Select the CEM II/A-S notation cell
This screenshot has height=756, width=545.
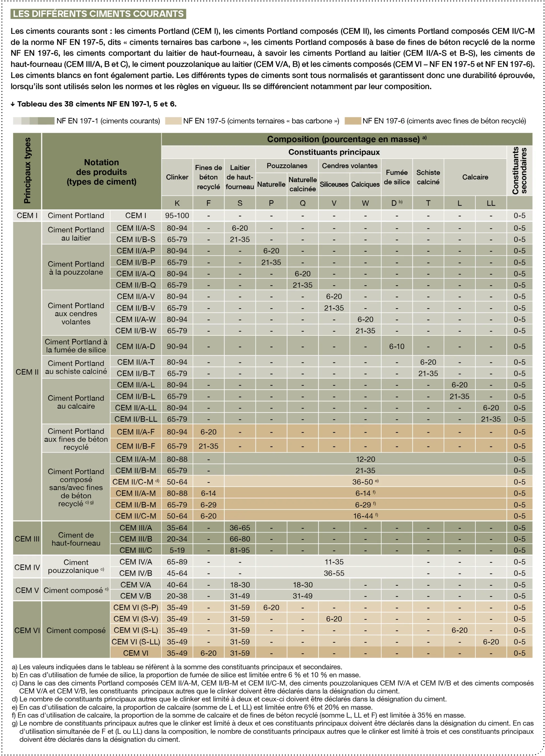(x=136, y=228)
